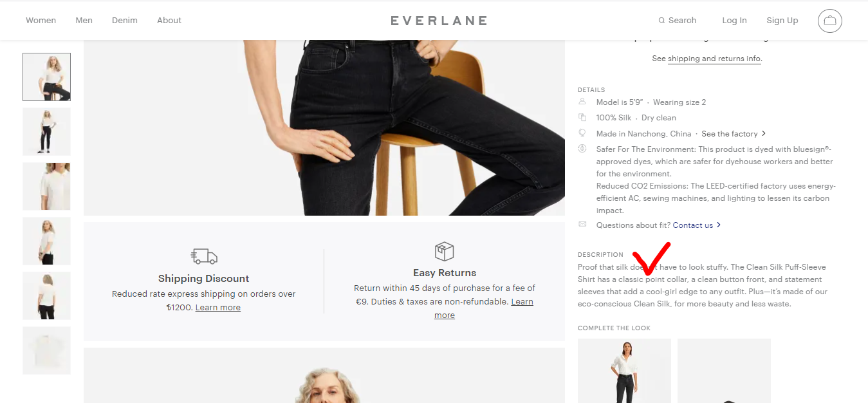The width and height of the screenshot is (868, 403).
Task: Click the search magnifier icon
Action: click(661, 21)
